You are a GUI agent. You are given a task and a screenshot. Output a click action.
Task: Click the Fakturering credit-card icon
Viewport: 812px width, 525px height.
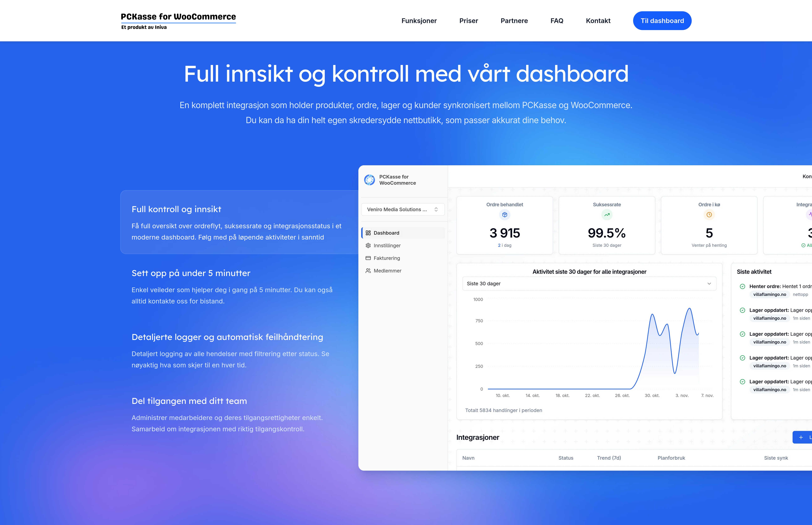point(368,258)
